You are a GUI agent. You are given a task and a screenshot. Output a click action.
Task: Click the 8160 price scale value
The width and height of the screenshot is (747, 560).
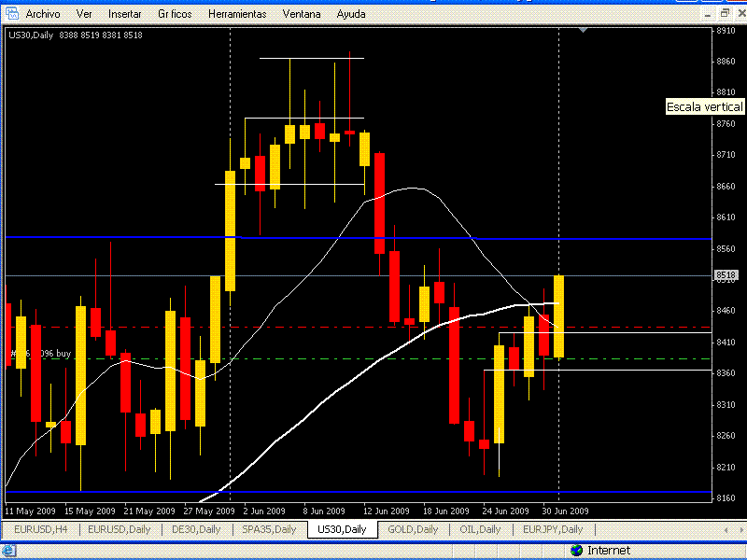[x=726, y=497]
